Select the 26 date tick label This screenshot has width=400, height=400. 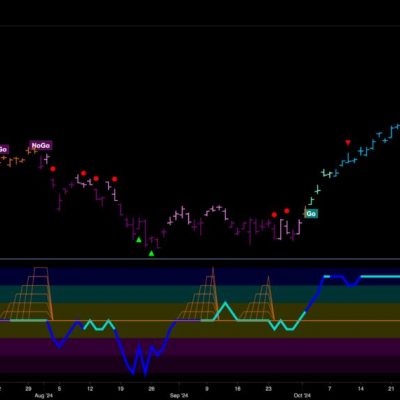pos(151,388)
